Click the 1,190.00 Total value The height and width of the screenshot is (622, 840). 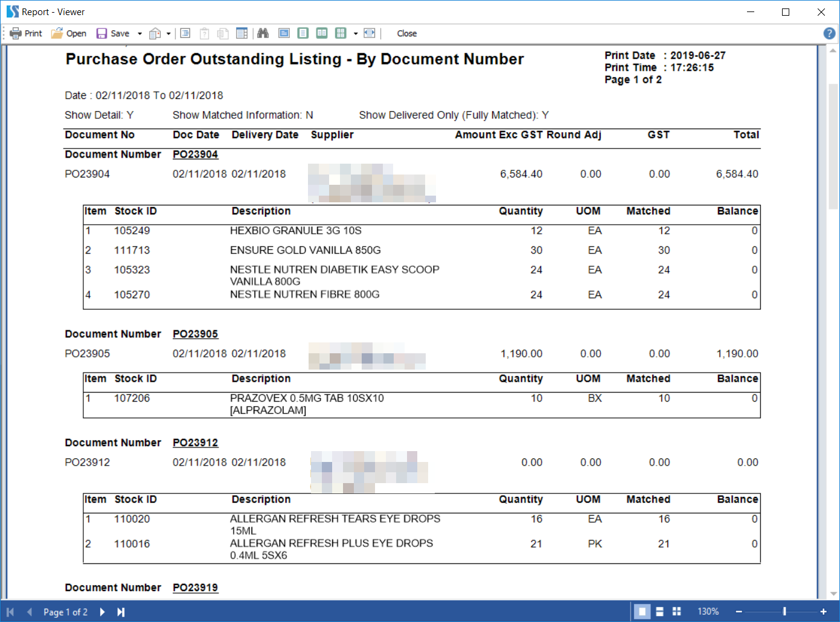tap(737, 354)
